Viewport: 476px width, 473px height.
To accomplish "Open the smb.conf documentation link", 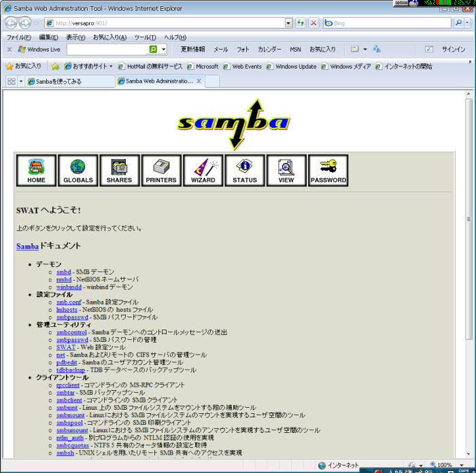I will click(x=69, y=302).
